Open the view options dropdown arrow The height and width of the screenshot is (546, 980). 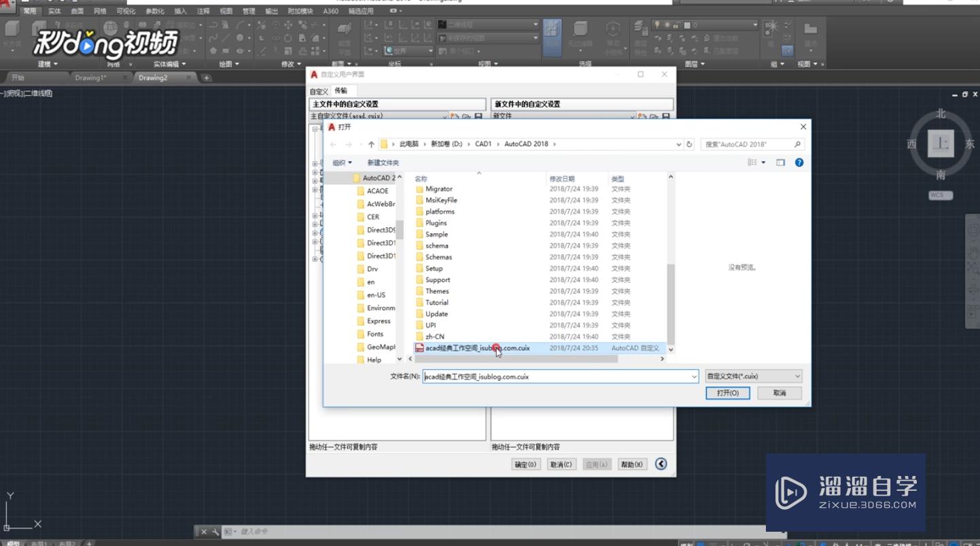coord(763,163)
